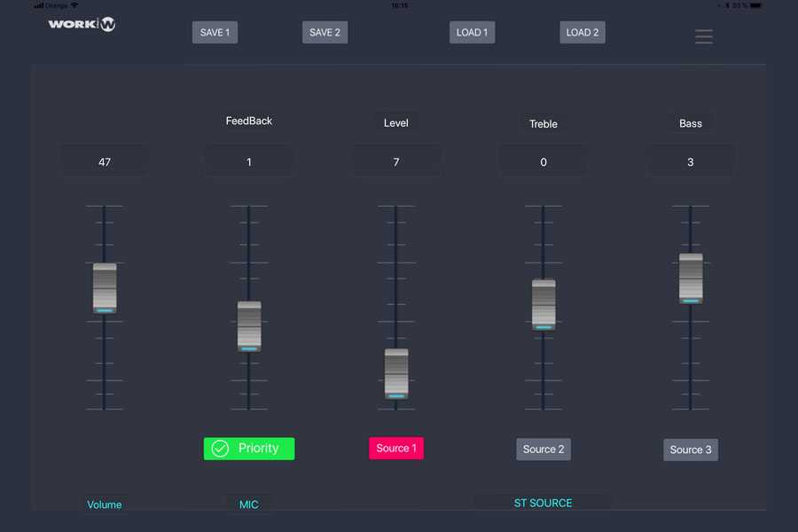The height and width of the screenshot is (532, 798).
Task: Click the Bass fader handle
Action: 691,278
